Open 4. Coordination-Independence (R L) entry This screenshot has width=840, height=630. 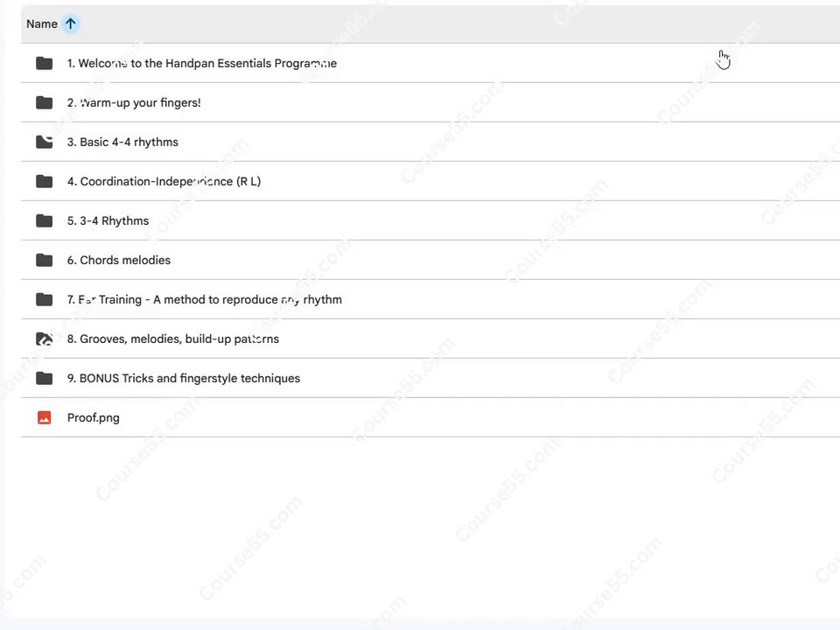point(164,181)
